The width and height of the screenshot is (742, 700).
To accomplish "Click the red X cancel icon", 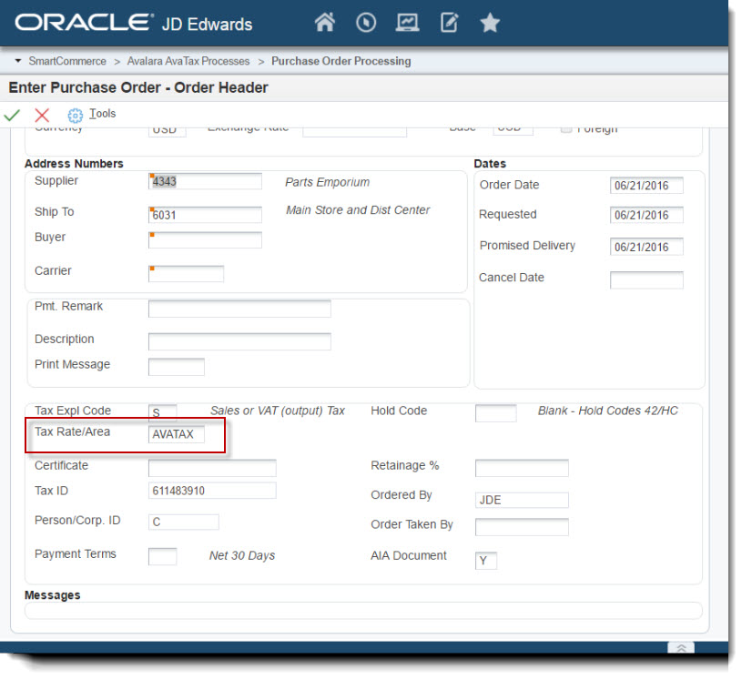I will [42, 115].
